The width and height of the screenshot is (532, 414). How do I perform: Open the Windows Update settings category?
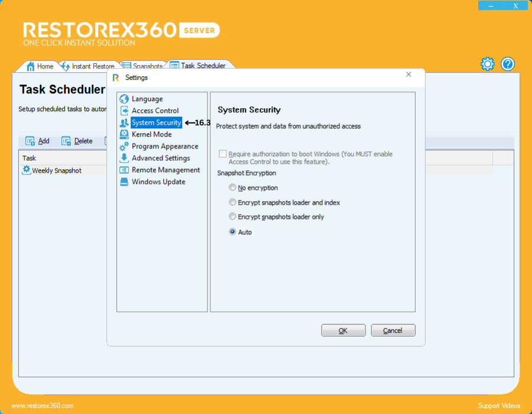click(158, 182)
